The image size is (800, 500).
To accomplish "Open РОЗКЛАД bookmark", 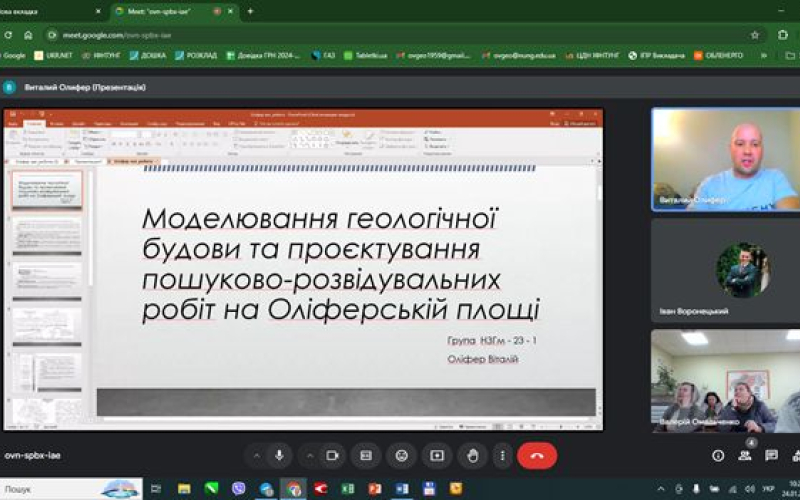I will tap(196, 56).
